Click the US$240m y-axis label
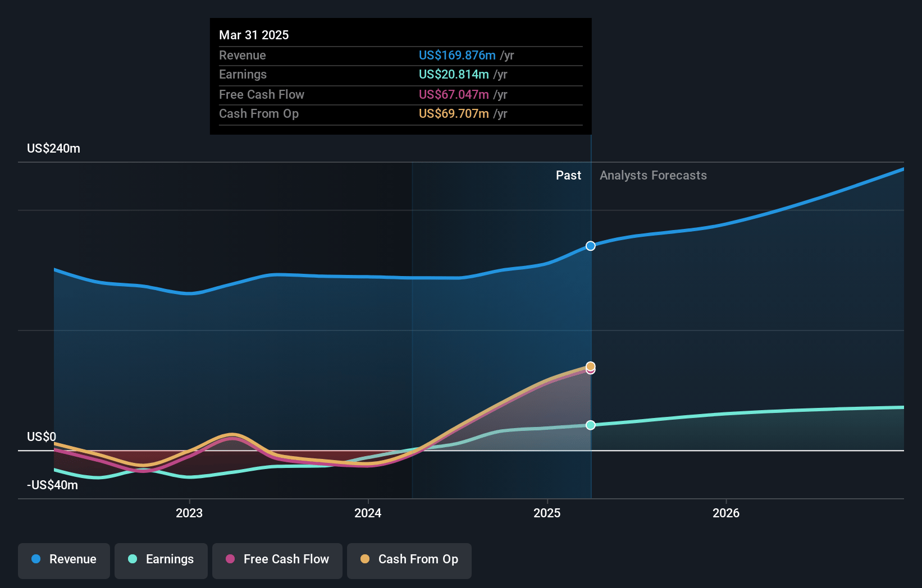Image resolution: width=922 pixels, height=588 pixels. [x=53, y=149]
